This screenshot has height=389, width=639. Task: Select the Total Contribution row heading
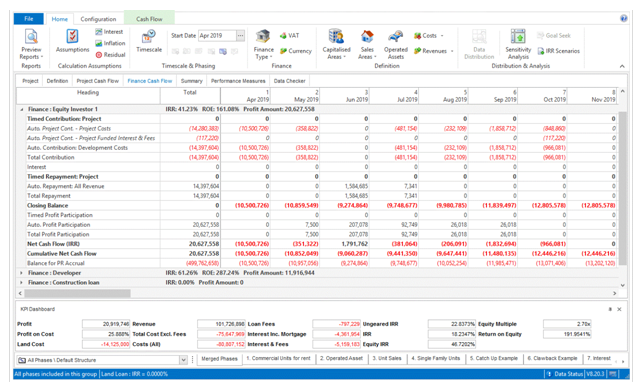[x=51, y=158]
